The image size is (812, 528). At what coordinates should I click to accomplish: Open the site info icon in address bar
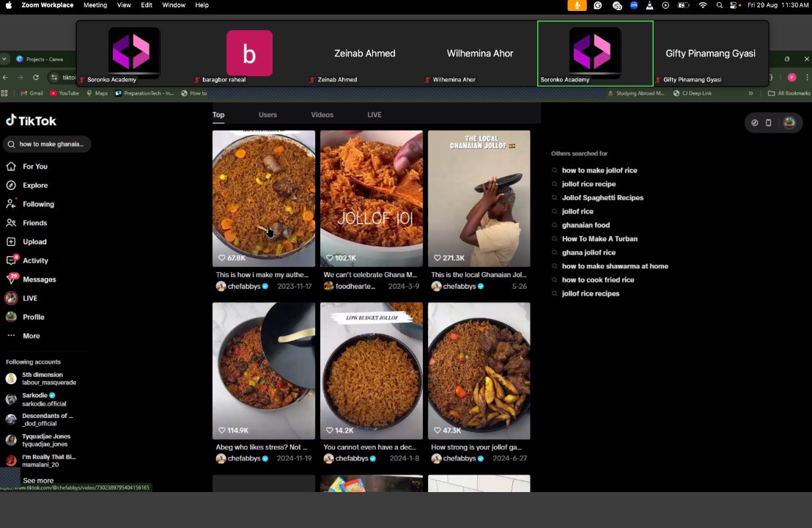pos(53,77)
